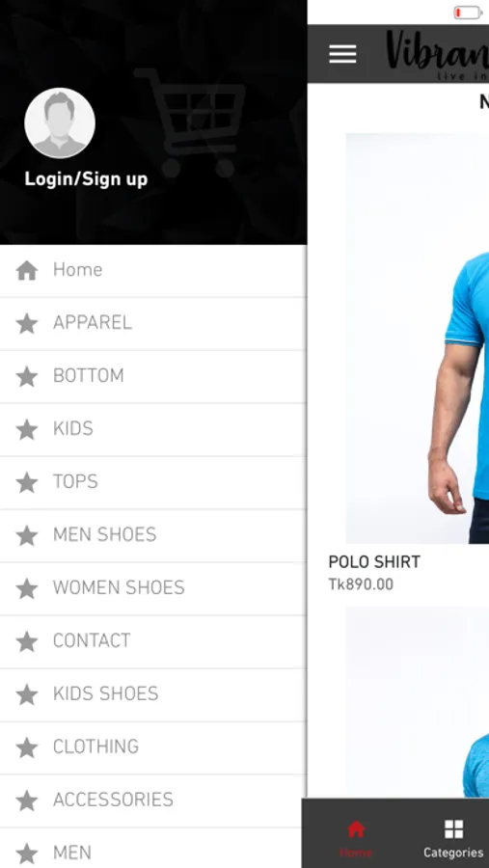This screenshot has width=489, height=868.
Task: Open the TOPS category
Action: (152, 482)
